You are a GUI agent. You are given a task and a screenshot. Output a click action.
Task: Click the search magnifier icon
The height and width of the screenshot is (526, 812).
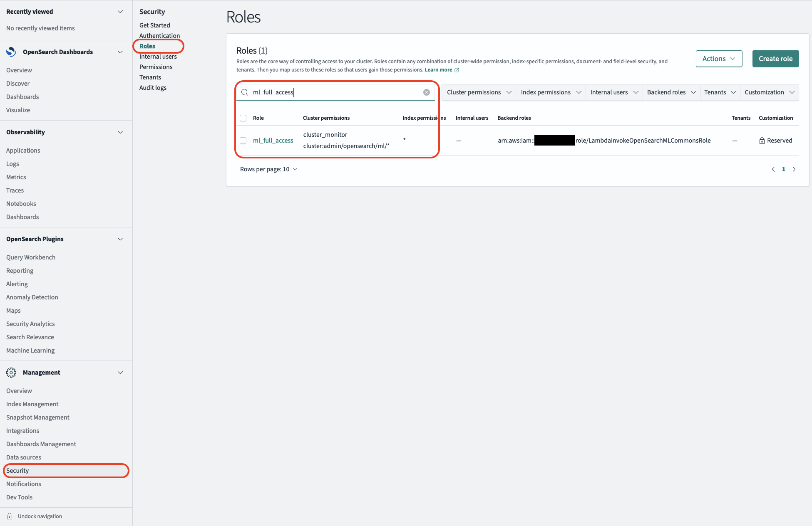pos(245,92)
